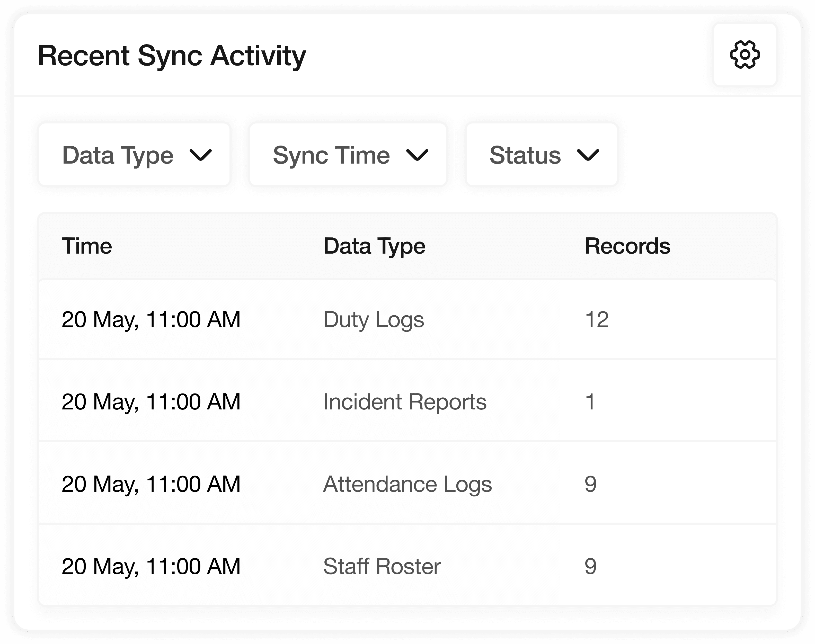Viewport: 815px width, 644px height.
Task: Click the Recent Sync Activity title
Action: [x=172, y=56]
